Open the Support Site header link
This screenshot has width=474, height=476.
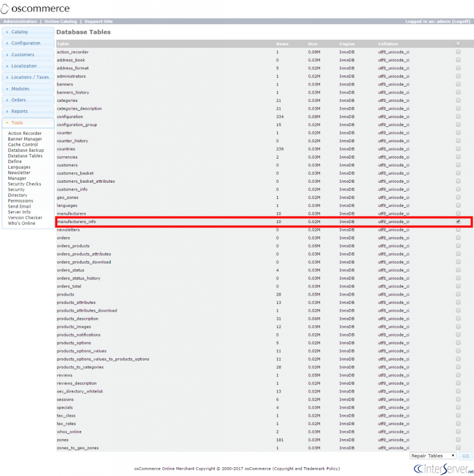[x=99, y=21]
